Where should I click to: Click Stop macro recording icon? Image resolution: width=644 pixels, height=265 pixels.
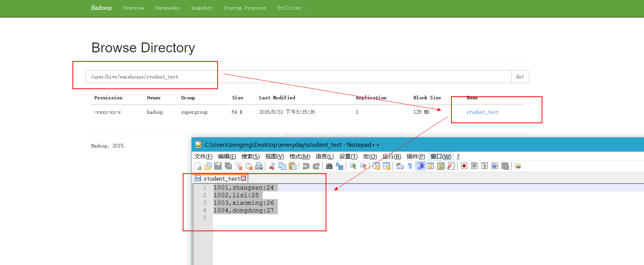tap(474, 166)
